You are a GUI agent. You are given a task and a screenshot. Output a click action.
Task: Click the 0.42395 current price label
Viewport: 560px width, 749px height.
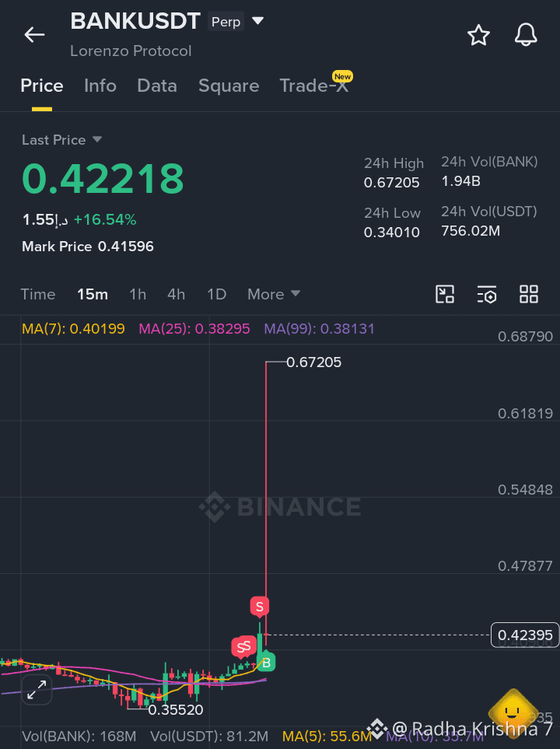(525, 635)
